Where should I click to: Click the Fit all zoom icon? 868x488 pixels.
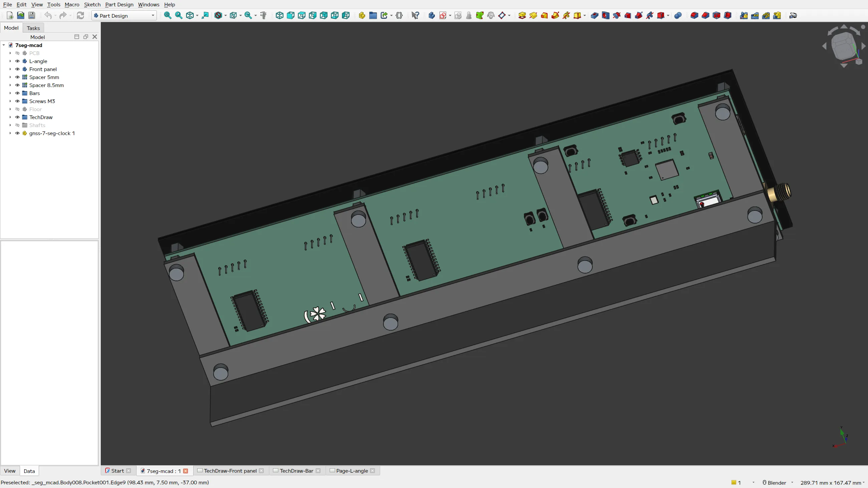click(168, 15)
